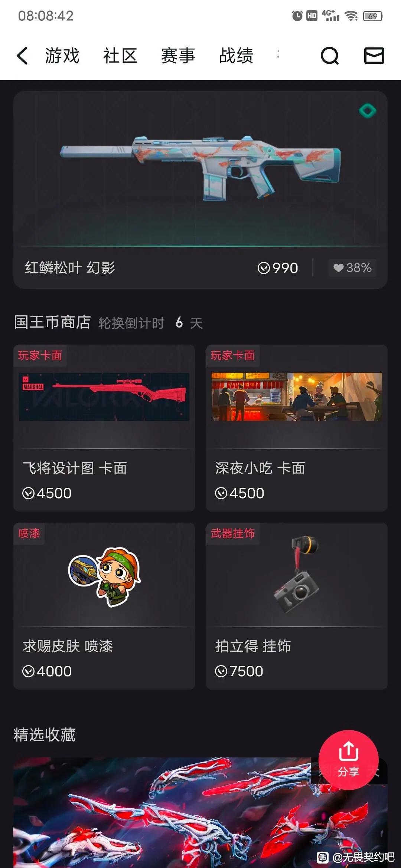401x868 pixels.
Task: Select the 飞将设计图 卡面 item
Action: pyautogui.click(x=104, y=428)
